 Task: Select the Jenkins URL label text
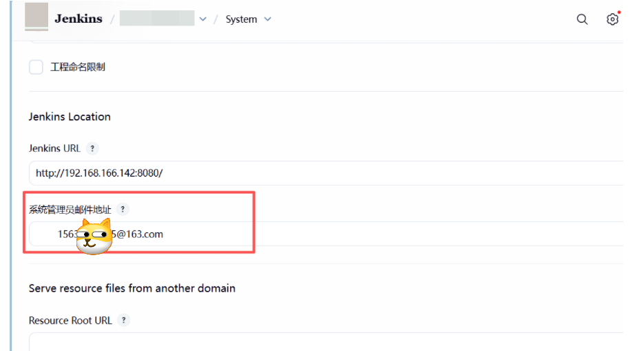coord(54,148)
